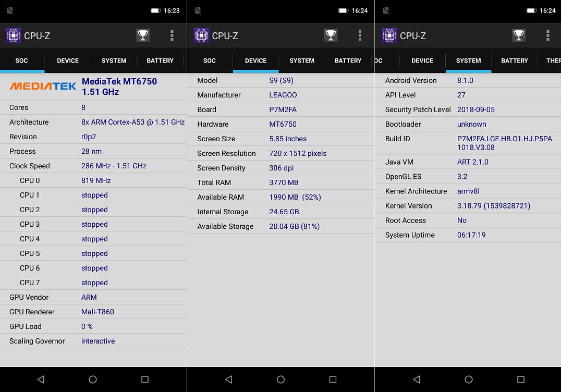Tap the Android home button in the left screen

tap(93, 379)
